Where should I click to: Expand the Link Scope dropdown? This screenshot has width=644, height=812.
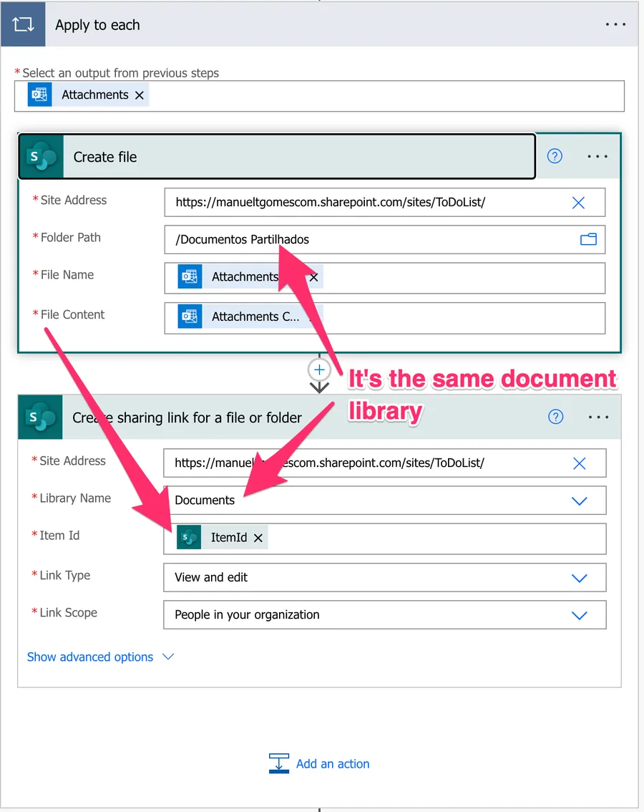[579, 615]
